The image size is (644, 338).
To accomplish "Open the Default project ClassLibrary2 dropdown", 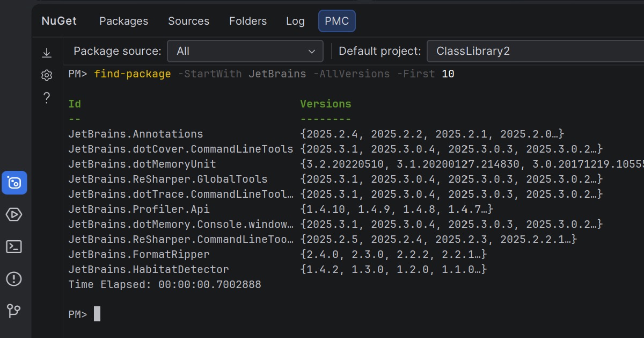I will click(x=535, y=51).
